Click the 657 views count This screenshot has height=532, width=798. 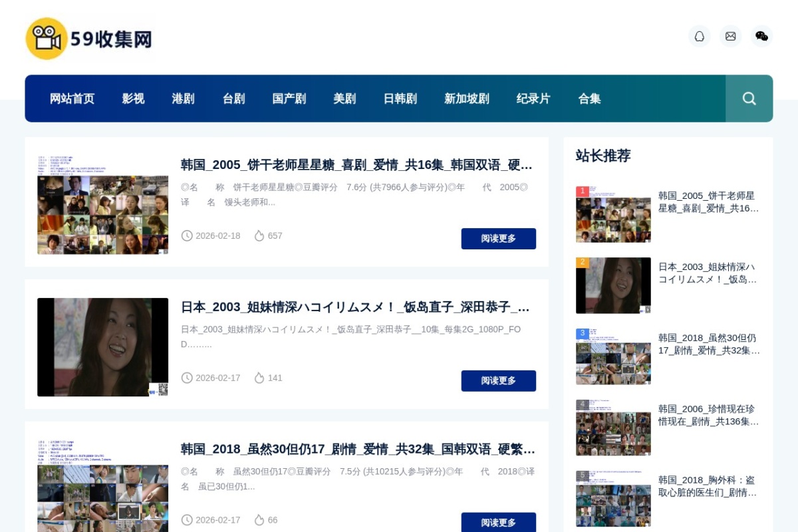[275, 236]
